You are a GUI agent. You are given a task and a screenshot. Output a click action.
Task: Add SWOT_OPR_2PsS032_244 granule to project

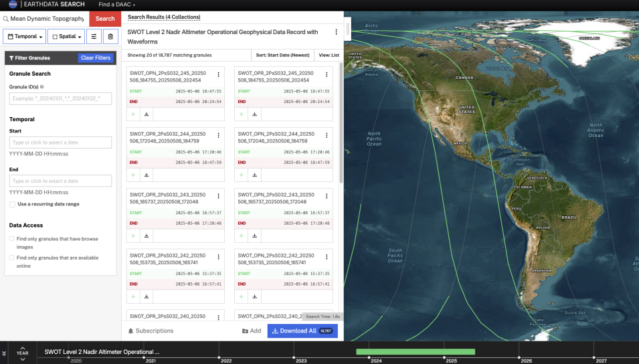coord(133,175)
